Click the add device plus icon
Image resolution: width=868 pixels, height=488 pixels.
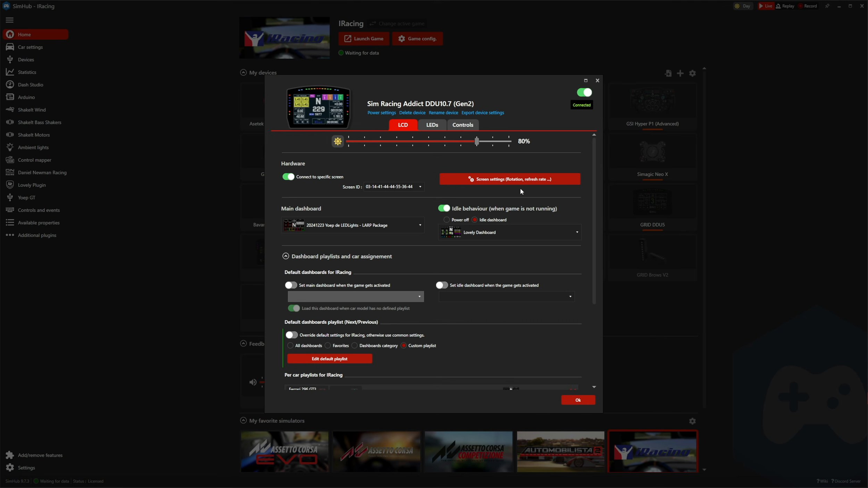tap(680, 73)
